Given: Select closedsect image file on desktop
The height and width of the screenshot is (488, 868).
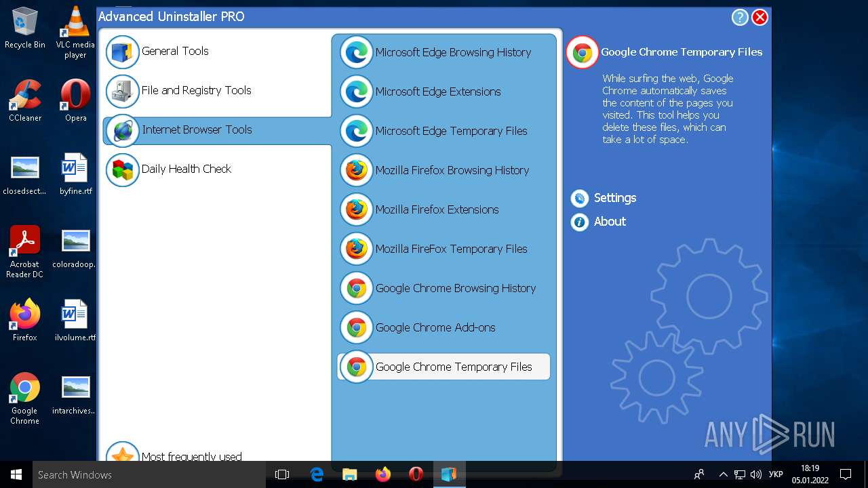Looking at the screenshot, I should pyautogui.click(x=25, y=174).
